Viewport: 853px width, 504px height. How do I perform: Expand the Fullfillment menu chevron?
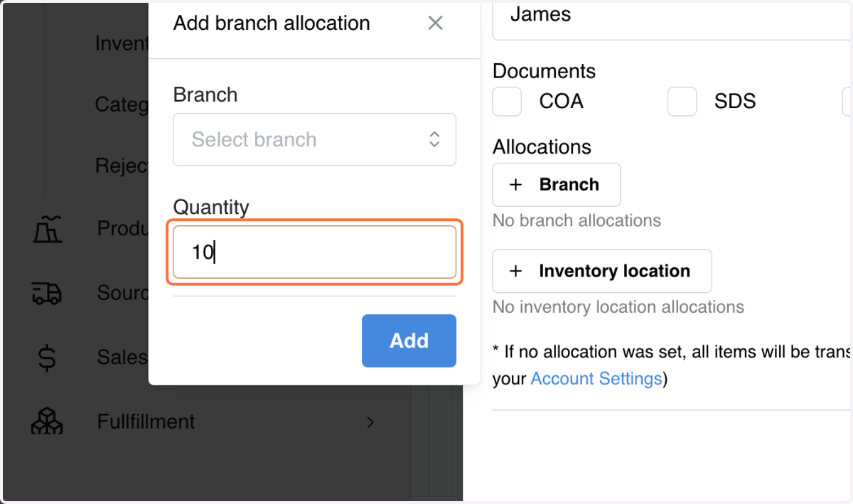pos(370,422)
